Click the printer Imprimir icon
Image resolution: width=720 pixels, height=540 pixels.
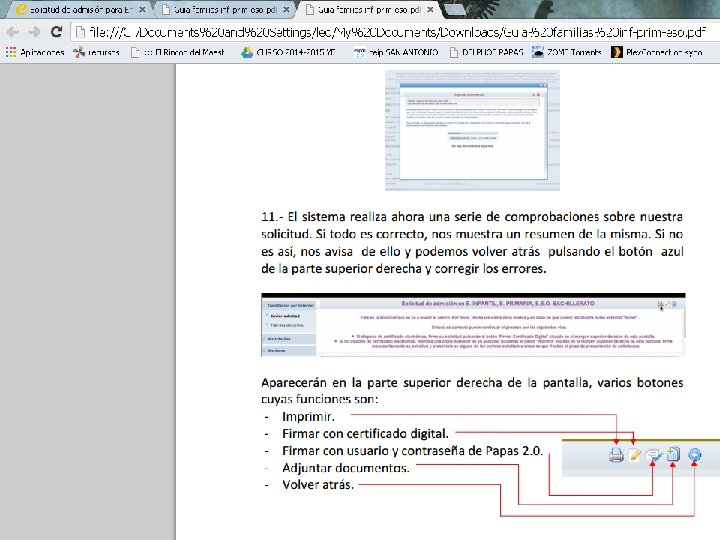pos(616,455)
